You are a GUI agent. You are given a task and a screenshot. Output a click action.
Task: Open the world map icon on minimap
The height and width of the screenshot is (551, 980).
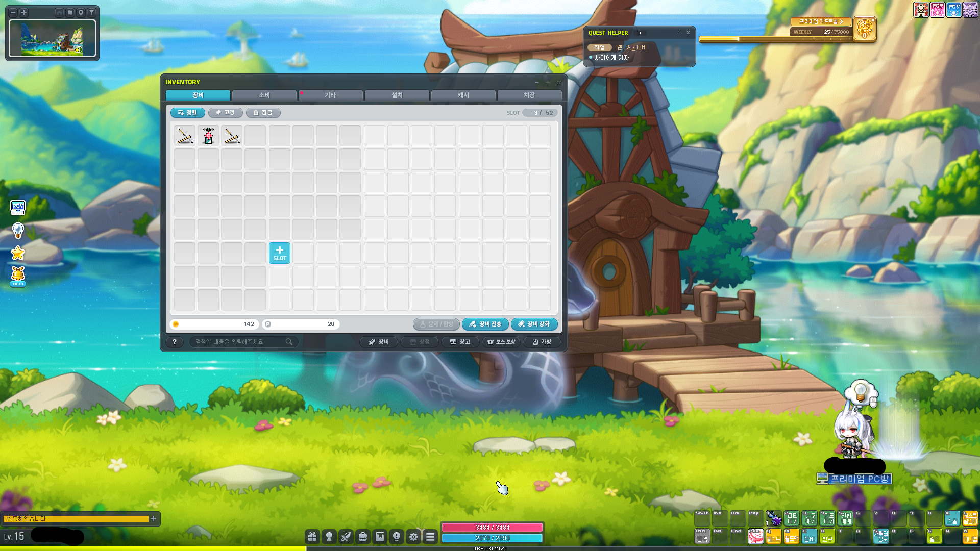pos(70,12)
